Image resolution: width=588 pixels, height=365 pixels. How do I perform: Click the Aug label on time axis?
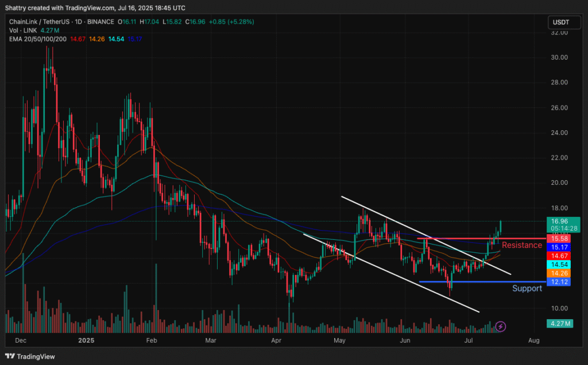click(x=533, y=340)
